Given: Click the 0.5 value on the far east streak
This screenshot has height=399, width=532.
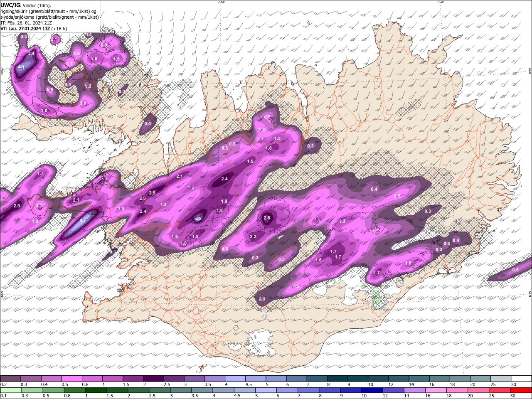Looking at the screenshot, I should [x=515, y=270].
